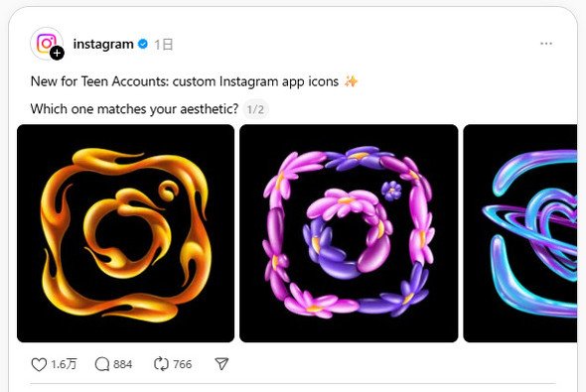Repost using the circular arrows icon

pyautogui.click(x=162, y=364)
